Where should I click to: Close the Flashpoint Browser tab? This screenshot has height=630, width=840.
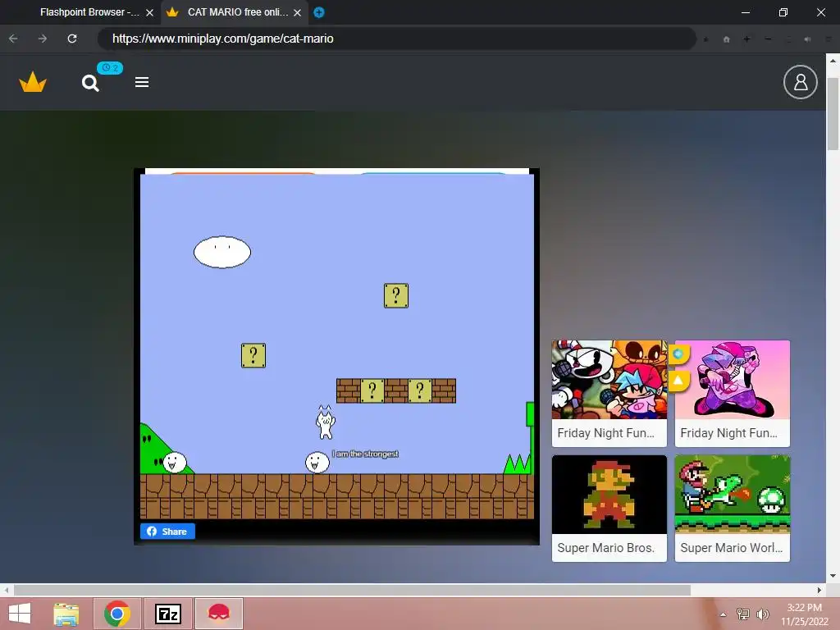tap(150, 12)
